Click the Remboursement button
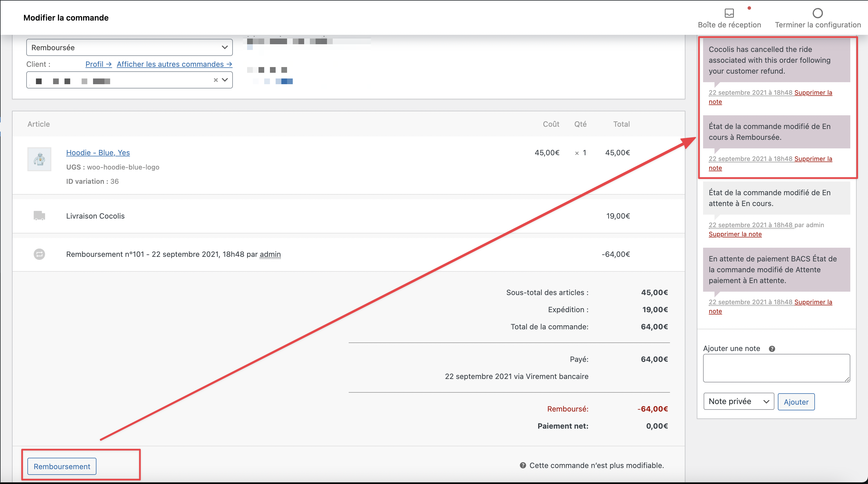 point(62,467)
